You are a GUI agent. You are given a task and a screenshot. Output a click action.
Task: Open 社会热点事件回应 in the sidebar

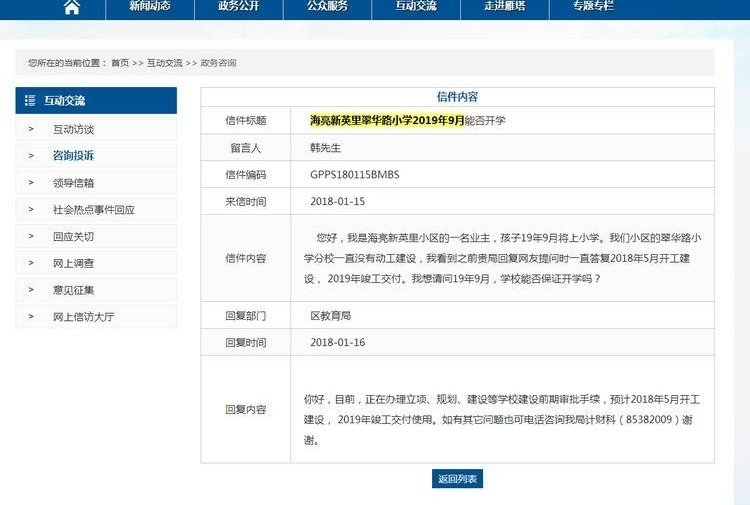click(x=94, y=209)
